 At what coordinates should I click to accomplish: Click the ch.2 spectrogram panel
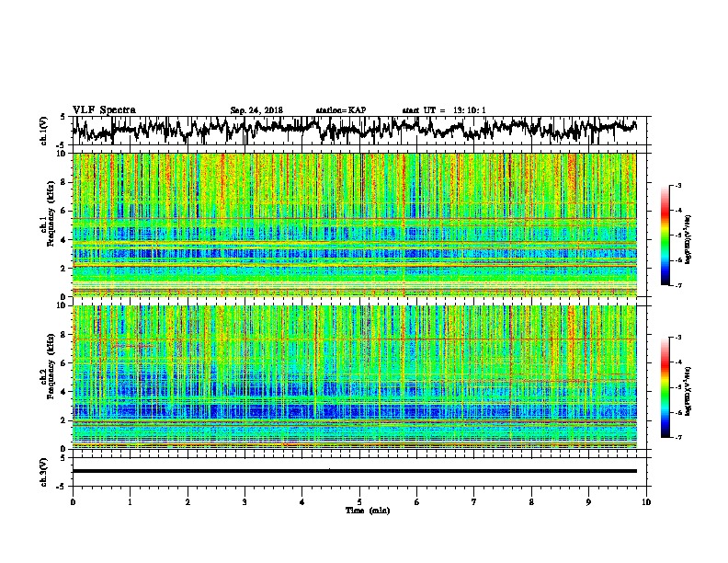(x=354, y=377)
